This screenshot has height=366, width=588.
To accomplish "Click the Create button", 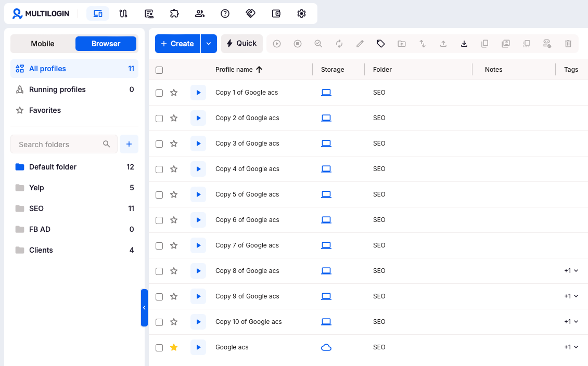I will pyautogui.click(x=178, y=44).
